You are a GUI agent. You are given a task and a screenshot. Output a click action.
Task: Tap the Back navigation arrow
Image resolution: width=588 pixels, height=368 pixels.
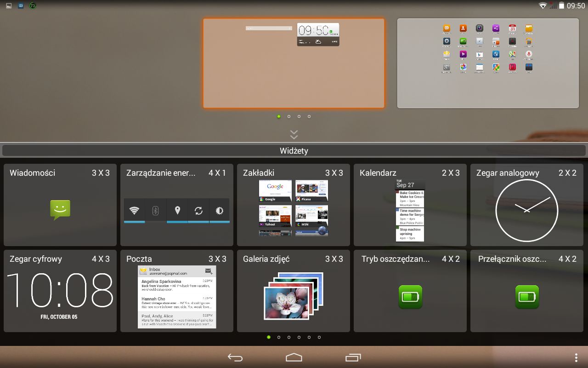pyautogui.click(x=235, y=357)
